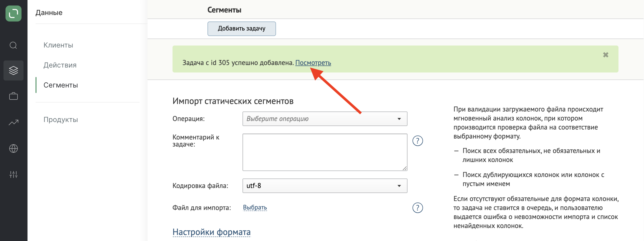This screenshot has height=241, width=644.
Task: Open the utf-8 file encoding dropdown
Action: coord(325,186)
